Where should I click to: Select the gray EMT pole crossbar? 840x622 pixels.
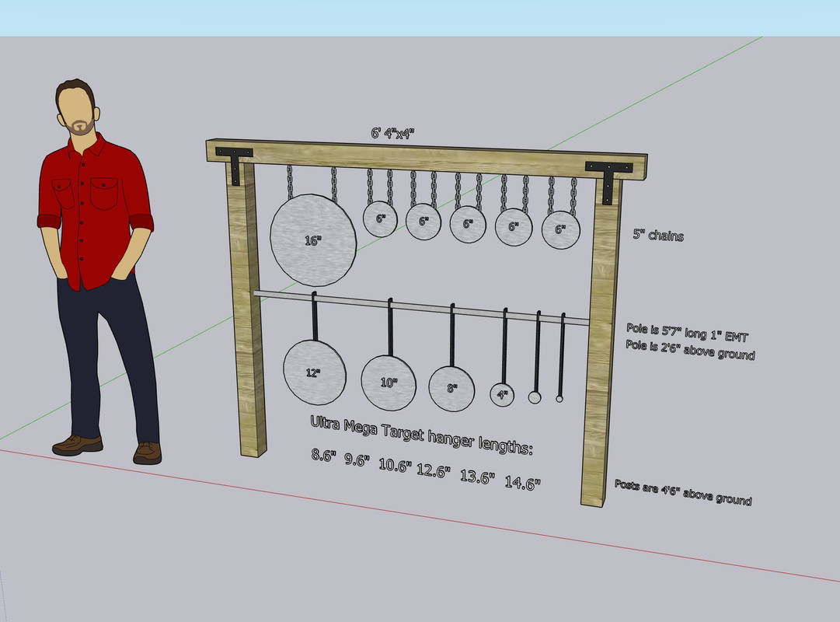(x=421, y=309)
